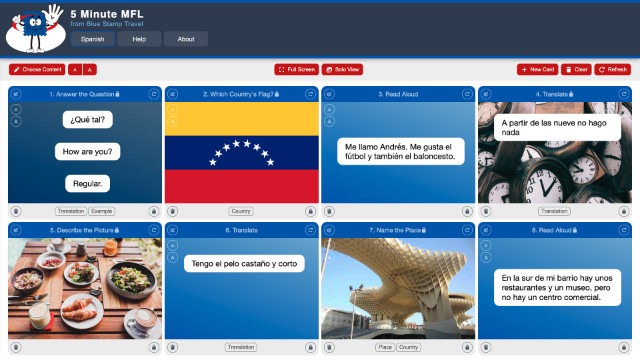This screenshot has height=360, width=640.
Task: Click the Choose Content button
Action: 37,69
